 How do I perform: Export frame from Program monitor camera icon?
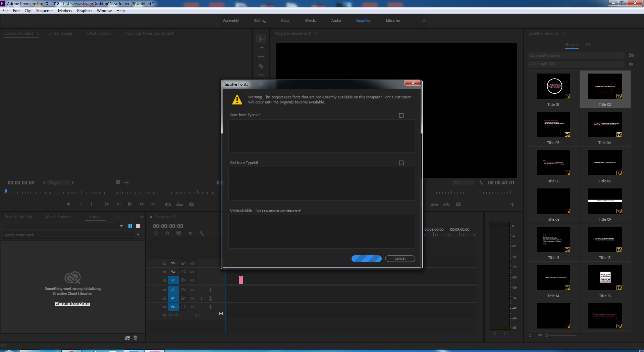(458, 204)
